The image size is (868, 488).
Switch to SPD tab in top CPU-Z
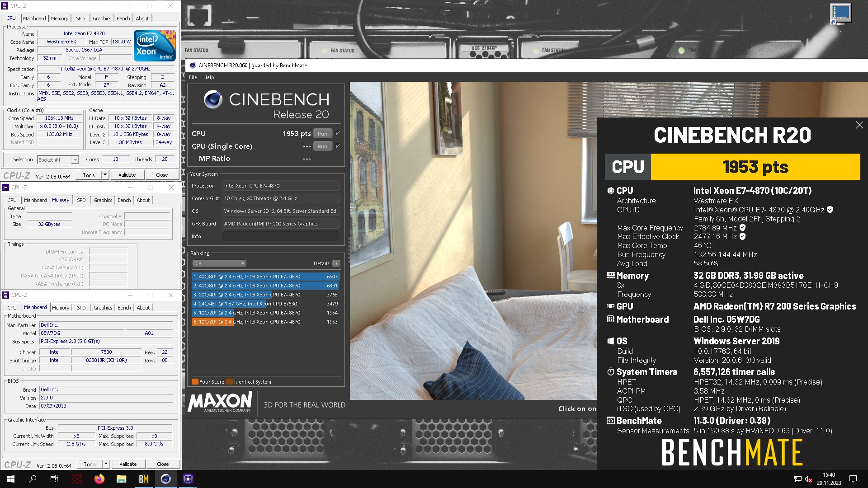pos(80,19)
